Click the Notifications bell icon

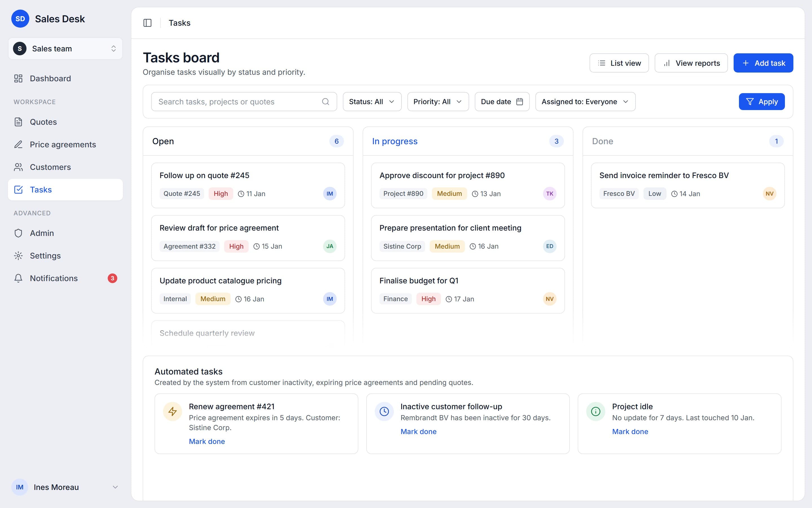18,278
